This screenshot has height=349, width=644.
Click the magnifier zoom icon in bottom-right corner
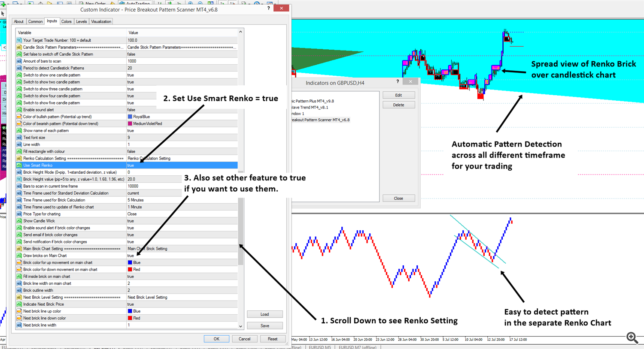(x=632, y=337)
